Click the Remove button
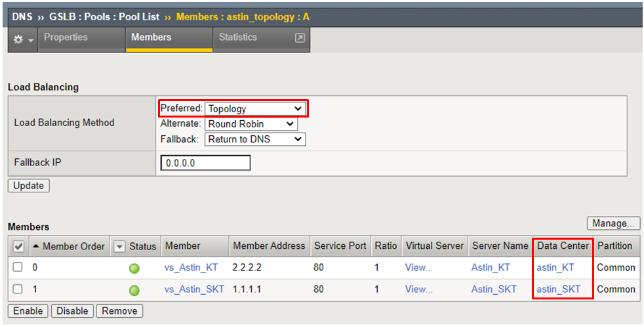Image resolution: width=644 pixels, height=327 pixels. click(x=119, y=311)
